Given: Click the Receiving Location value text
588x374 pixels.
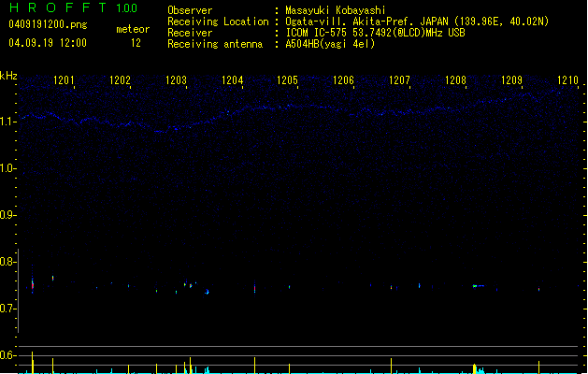Looking at the screenshot, I should tap(417, 22).
